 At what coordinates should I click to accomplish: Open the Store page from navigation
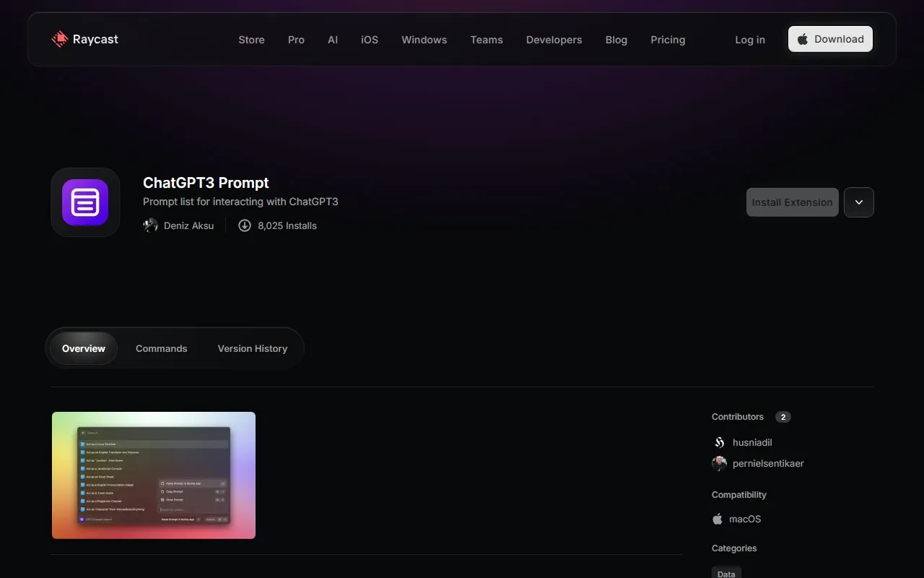(251, 40)
